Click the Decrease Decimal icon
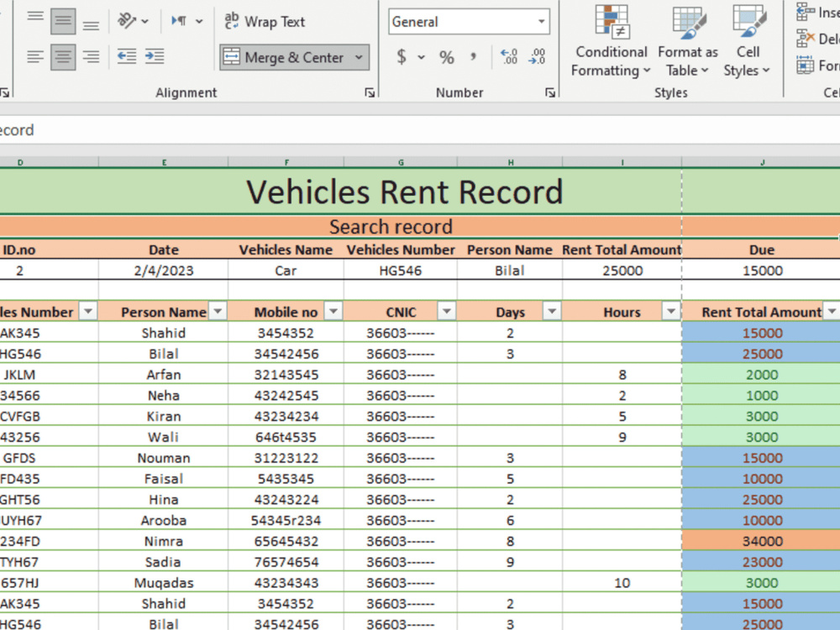Screen dimensions: 840x630 coord(538,57)
